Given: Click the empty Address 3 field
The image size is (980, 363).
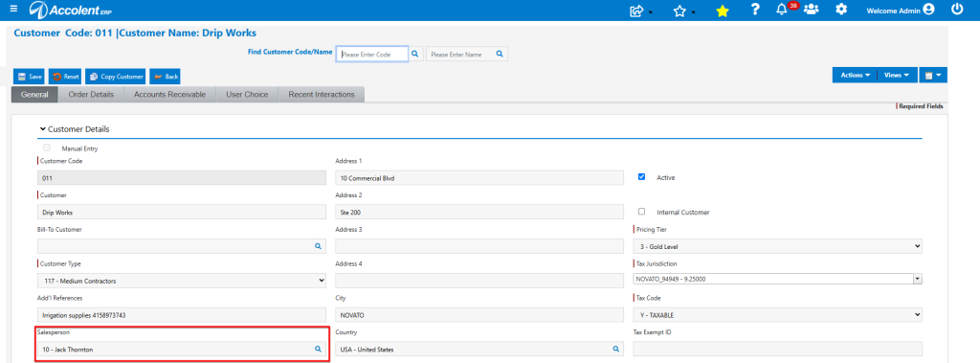Looking at the screenshot, I should (x=479, y=246).
